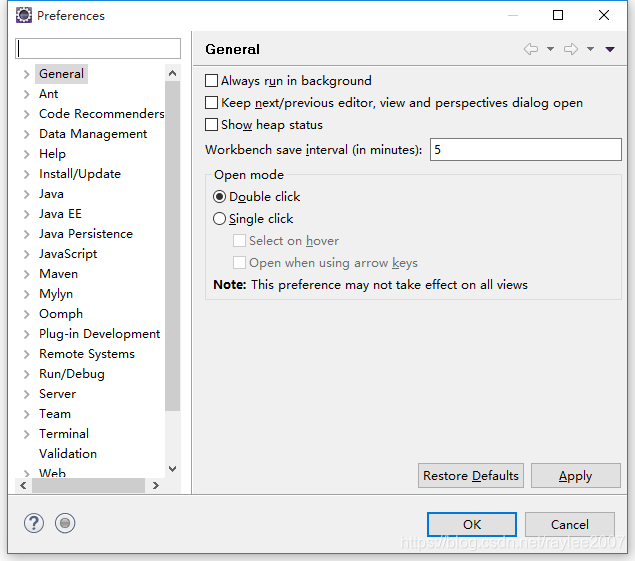Select Help in the preferences tree
Image resolution: width=635 pixels, height=561 pixels.
52,154
